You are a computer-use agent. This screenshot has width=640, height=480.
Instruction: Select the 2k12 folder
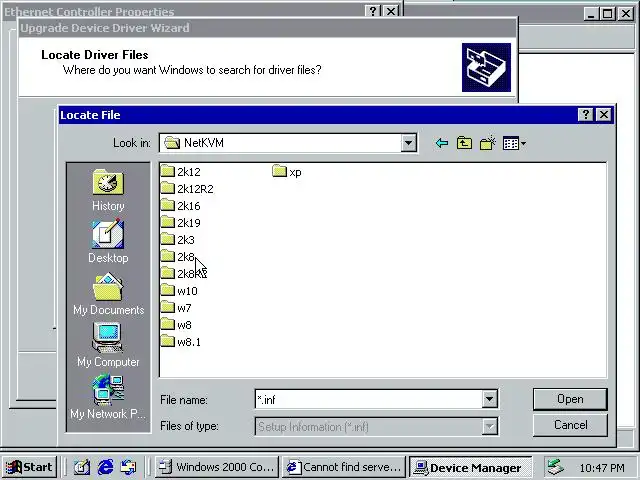pyautogui.click(x=180, y=171)
